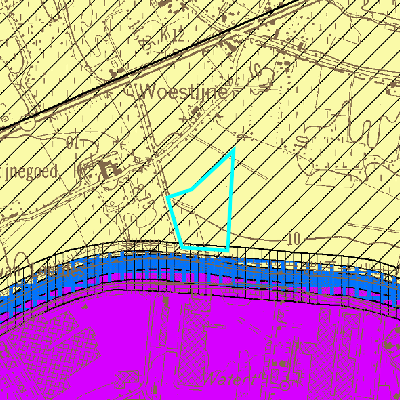Click the thick black diagonal railway line

point(150,65)
